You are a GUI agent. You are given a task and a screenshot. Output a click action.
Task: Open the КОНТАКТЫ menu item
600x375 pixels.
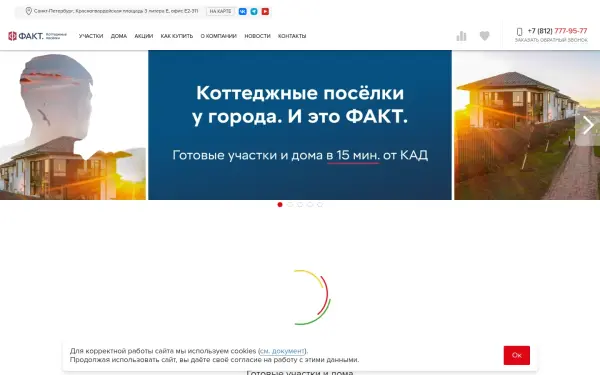(x=292, y=36)
